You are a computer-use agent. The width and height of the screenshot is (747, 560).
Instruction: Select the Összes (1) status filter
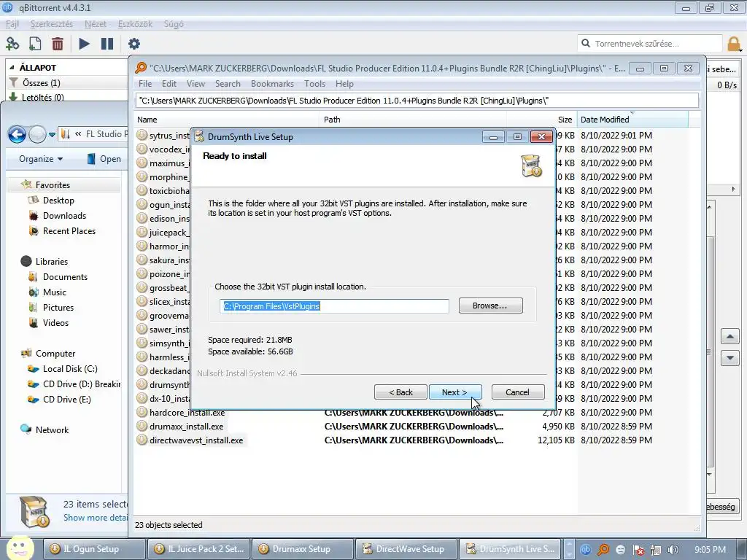(x=41, y=83)
